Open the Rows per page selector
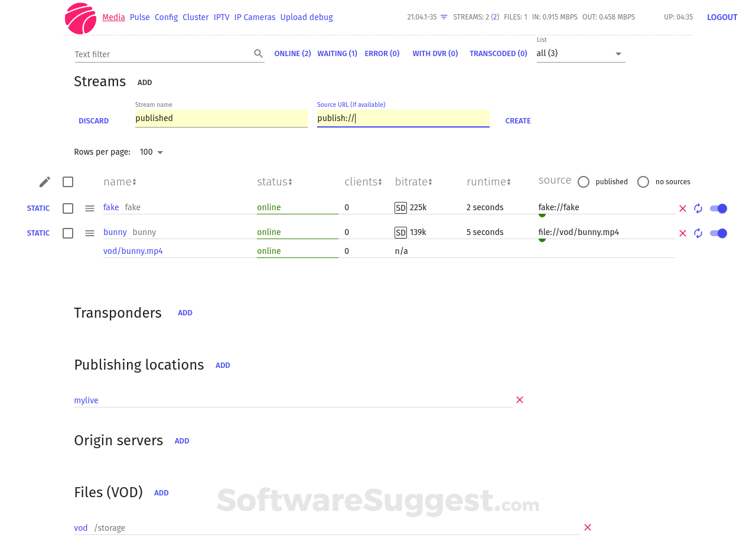Viewport: 756px width, 558px height. tap(151, 152)
